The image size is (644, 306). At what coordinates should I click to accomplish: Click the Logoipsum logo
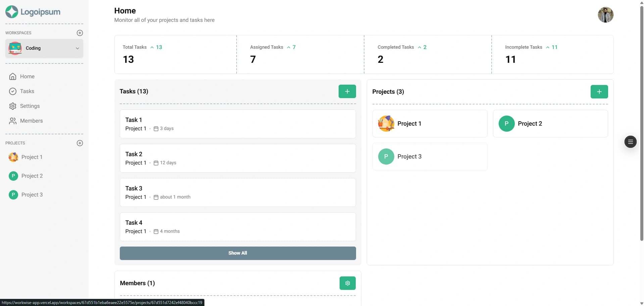pyautogui.click(x=33, y=12)
